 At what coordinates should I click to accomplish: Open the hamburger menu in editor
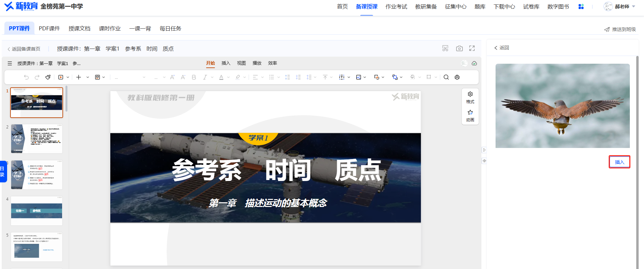[10, 63]
